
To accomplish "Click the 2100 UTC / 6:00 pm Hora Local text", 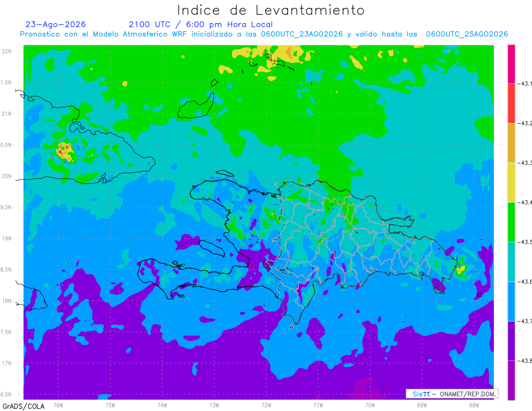I will tap(201, 24).
